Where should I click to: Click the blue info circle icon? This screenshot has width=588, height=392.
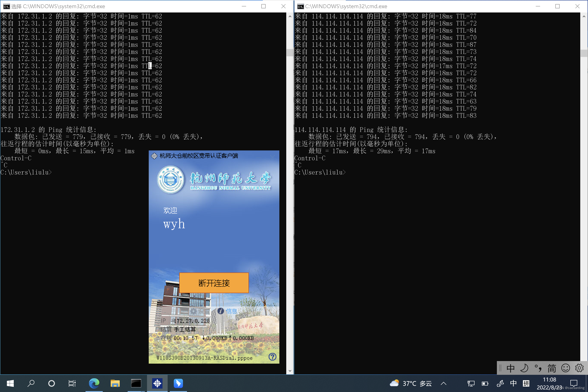220,311
